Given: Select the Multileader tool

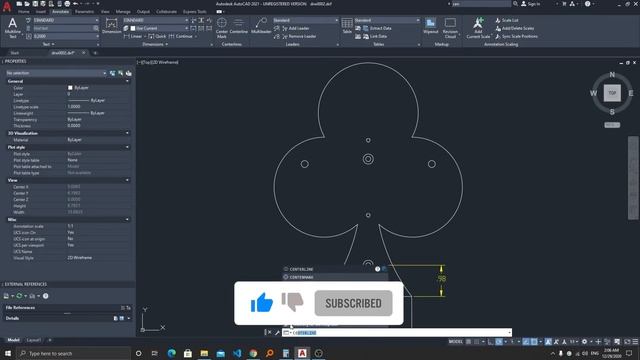Looking at the screenshot, I should click(261, 26).
